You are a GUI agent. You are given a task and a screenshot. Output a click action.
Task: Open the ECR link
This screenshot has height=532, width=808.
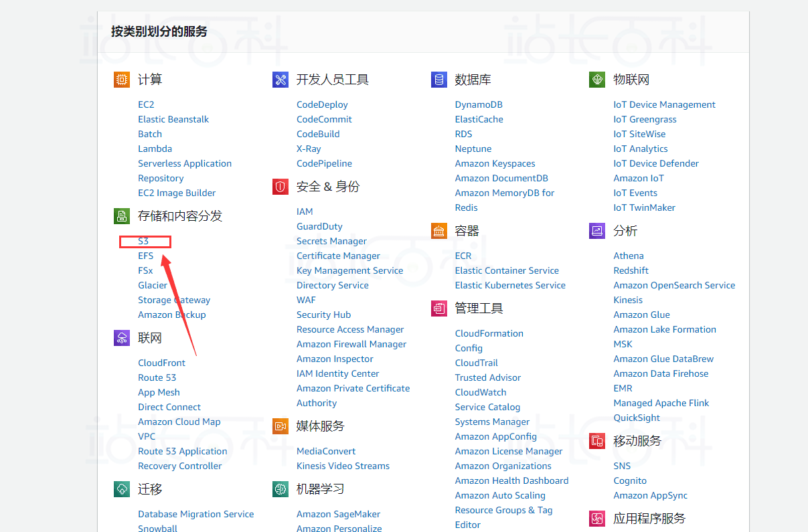pos(463,256)
